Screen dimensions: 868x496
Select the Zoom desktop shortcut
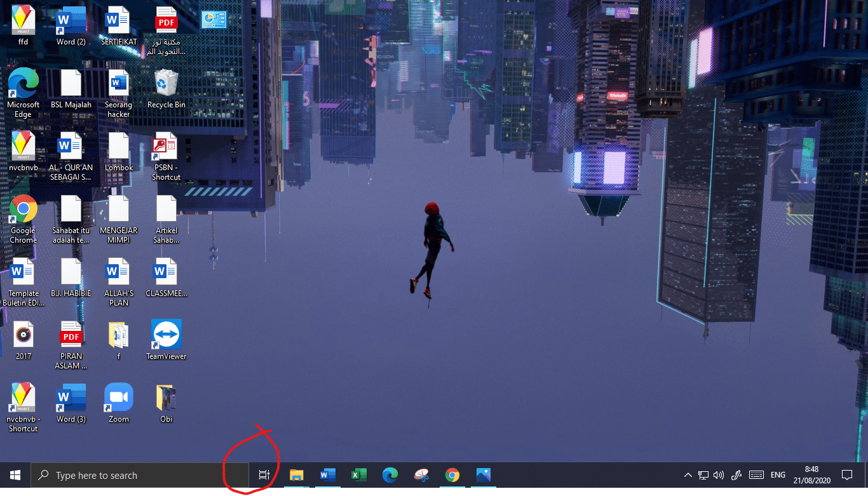[x=119, y=403]
